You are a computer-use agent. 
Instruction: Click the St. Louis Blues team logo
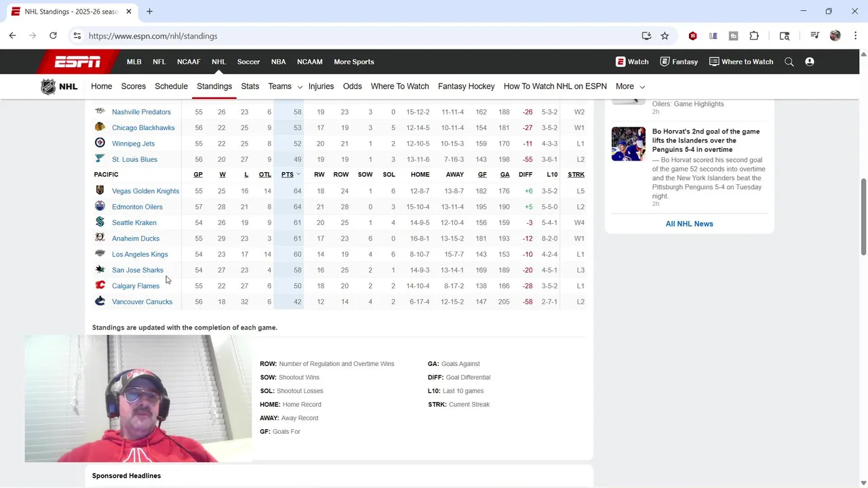100,159
